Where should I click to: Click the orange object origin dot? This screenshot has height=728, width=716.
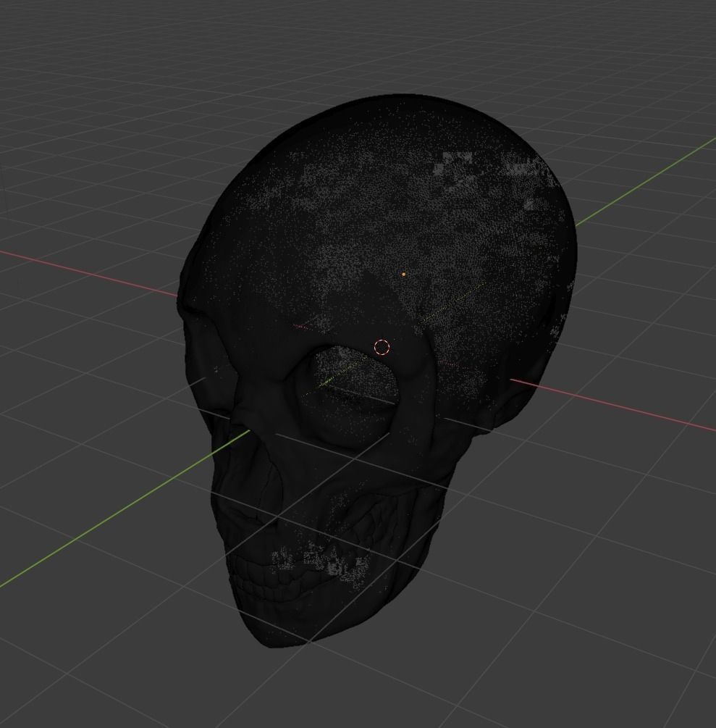click(x=404, y=275)
